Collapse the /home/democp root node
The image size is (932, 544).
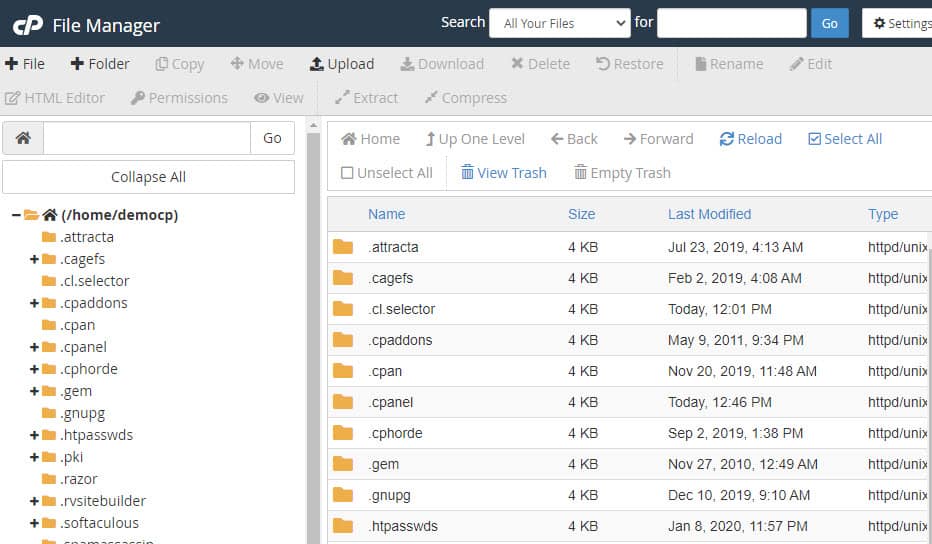click(16, 215)
